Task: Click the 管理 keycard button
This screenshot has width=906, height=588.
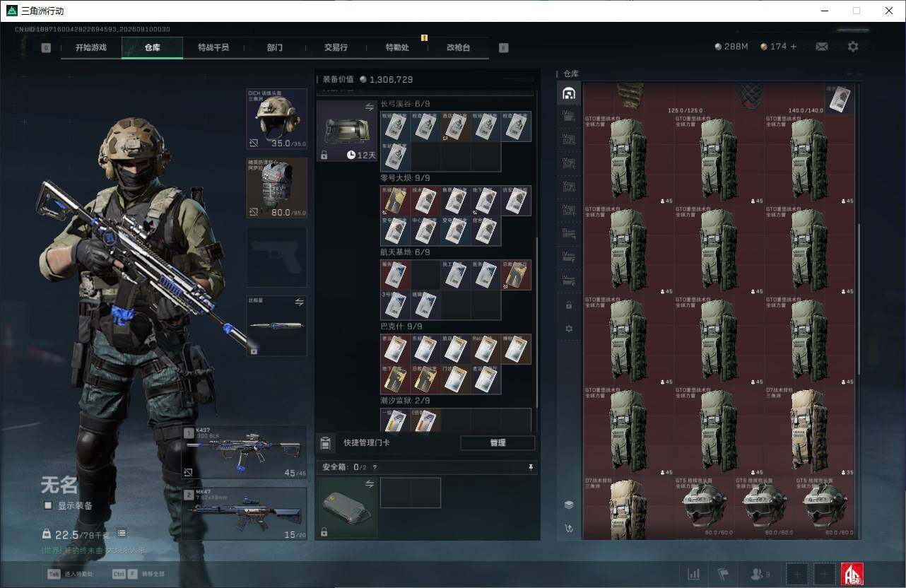Action: (x=498, y=443)
